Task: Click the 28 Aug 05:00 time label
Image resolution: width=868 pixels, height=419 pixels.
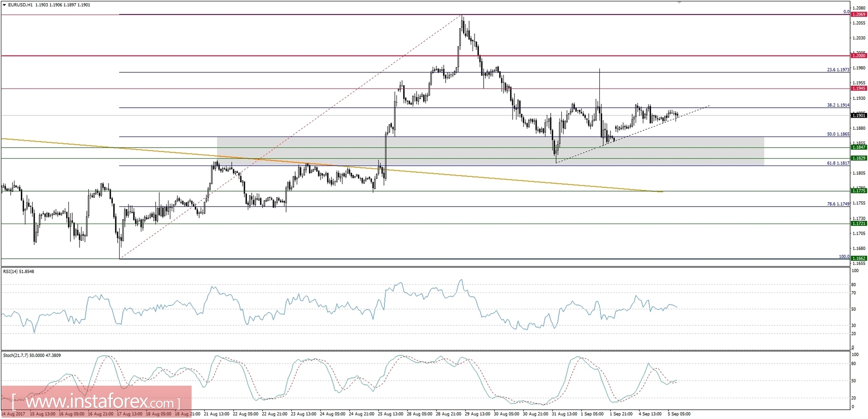Action: 420,414
